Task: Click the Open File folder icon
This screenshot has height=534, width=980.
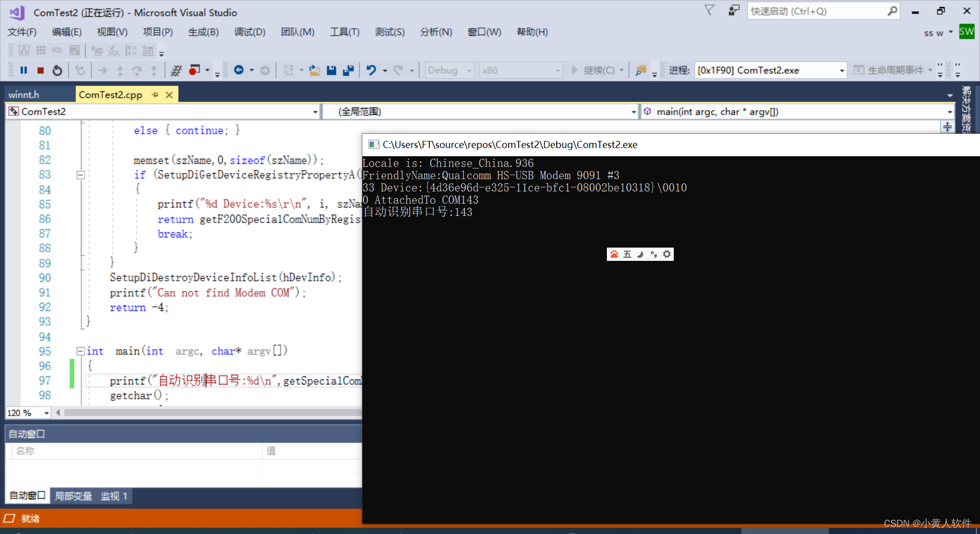Action: point(314,70)
